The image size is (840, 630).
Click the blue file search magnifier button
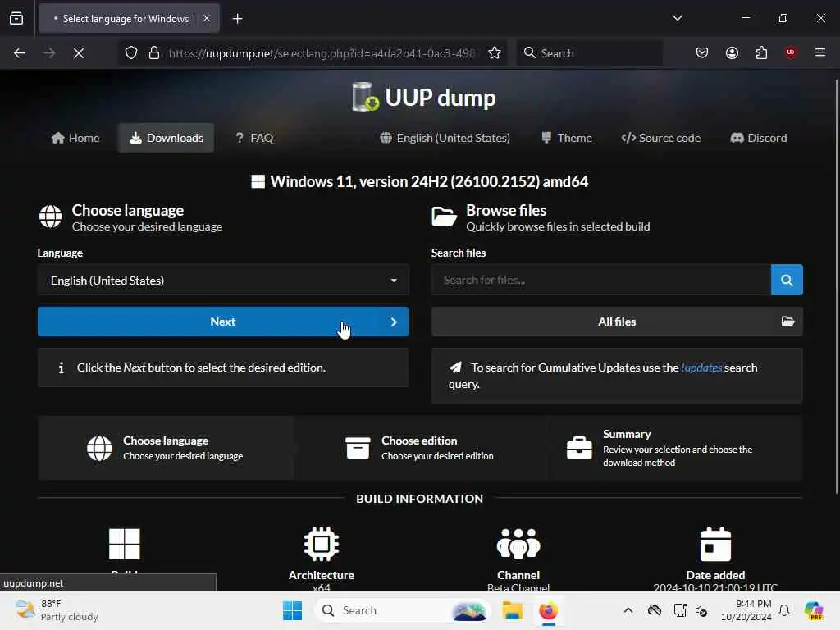tap(787, 280)
